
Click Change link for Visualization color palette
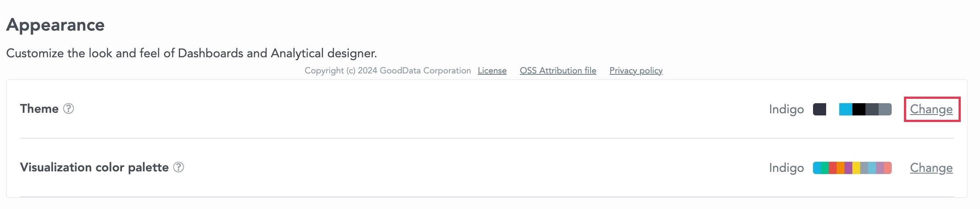click(931, 168)
